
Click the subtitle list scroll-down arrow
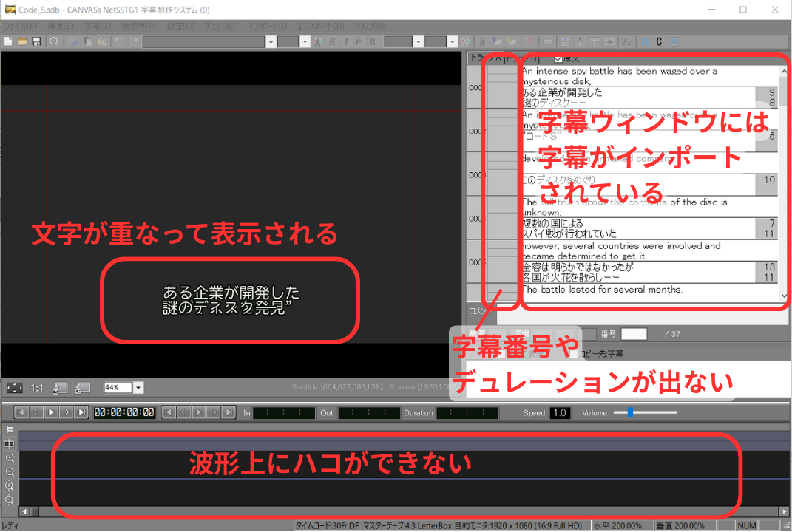784,296
